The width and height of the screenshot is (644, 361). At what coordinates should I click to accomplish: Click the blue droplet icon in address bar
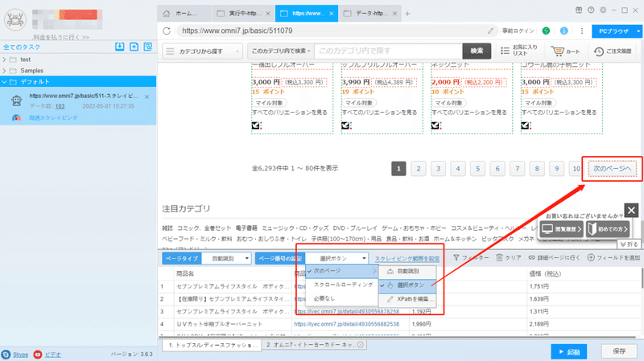point(564,31)
